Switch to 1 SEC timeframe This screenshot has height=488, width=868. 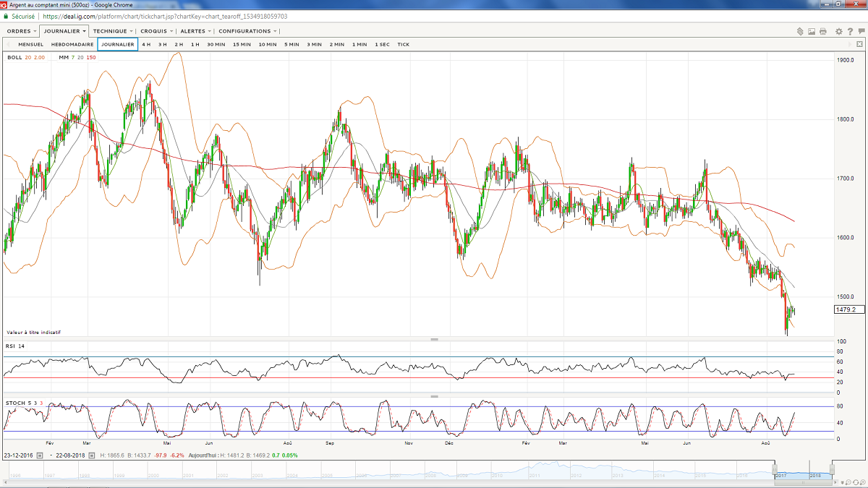point(382,44)
